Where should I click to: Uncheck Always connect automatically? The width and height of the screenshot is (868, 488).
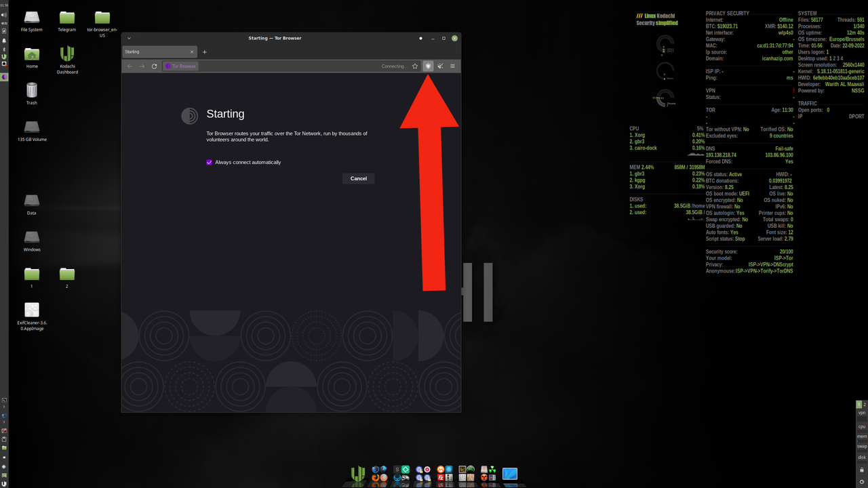pyautogui.click(x=210, y=162)
